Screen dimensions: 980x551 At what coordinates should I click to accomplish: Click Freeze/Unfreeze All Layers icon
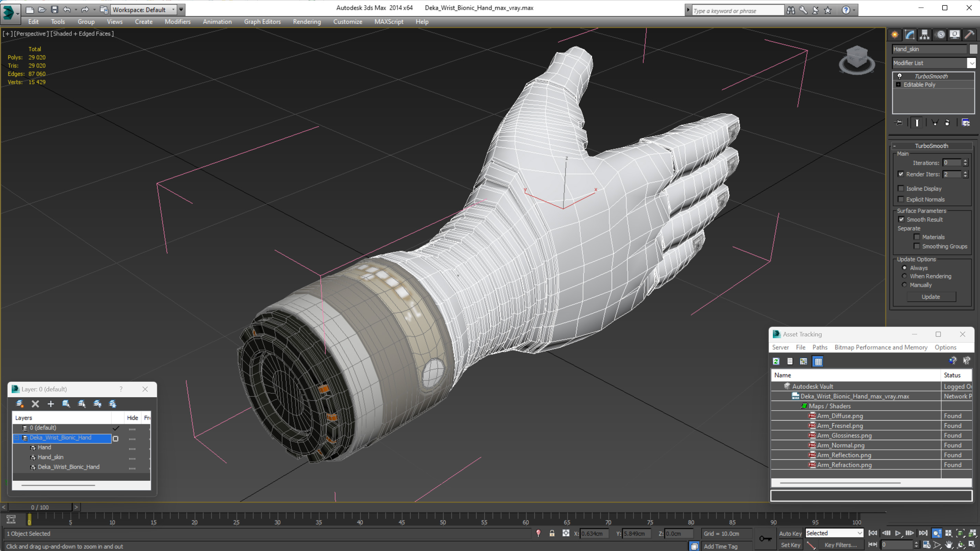pyautogui.click(x=113, y=404)
